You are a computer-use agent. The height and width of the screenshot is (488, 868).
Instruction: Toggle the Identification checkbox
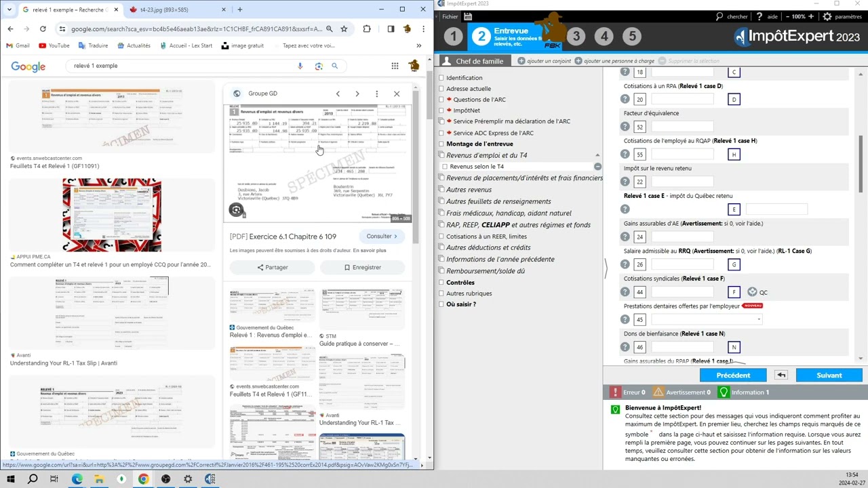441,78
